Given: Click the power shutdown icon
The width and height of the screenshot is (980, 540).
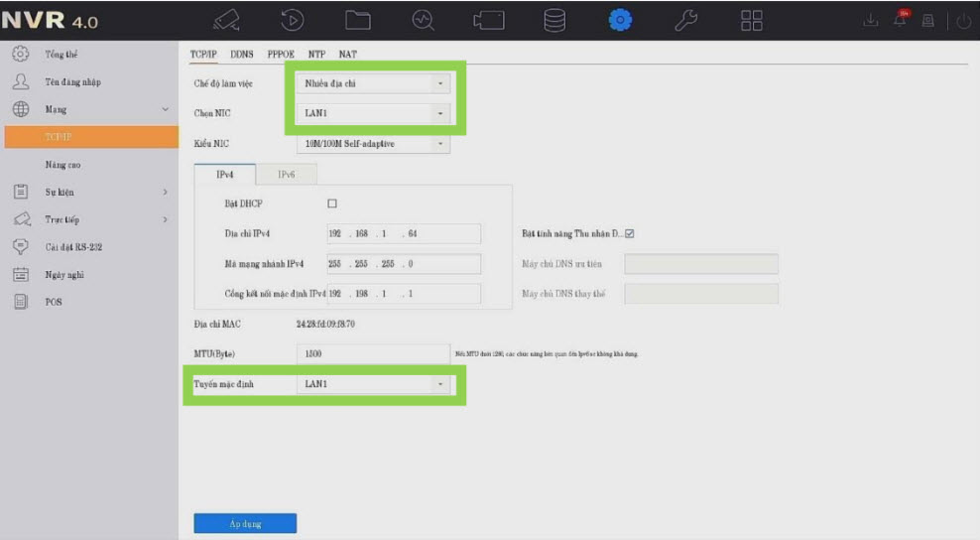Looking at the screenshot, I should pyautogui.click(x=964, y=21).
